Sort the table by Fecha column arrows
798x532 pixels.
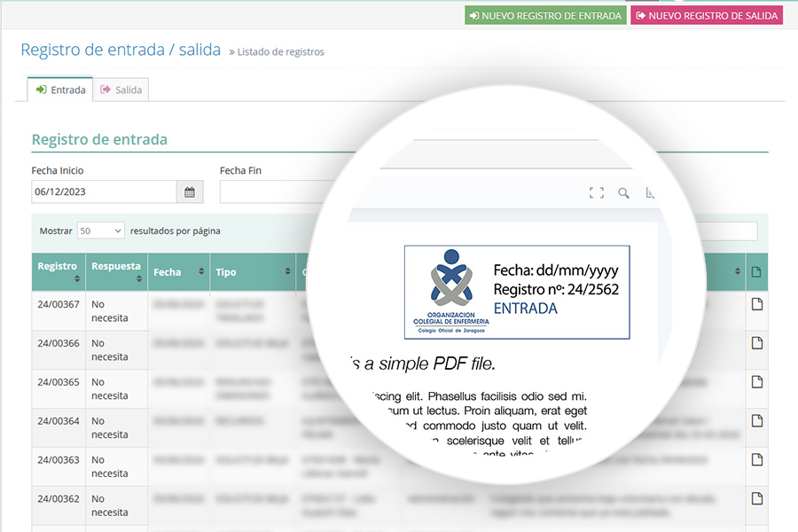tap(201, 271)
